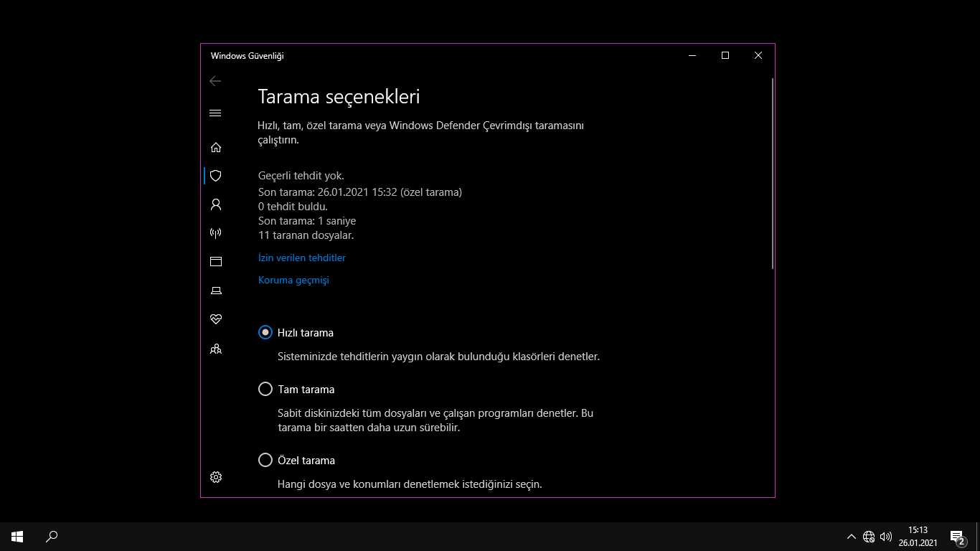Image resolution: width=980 pixels, height=551 pixels.
Task: Open the hamburger navigation menu
Action: [x=215, y=113]
